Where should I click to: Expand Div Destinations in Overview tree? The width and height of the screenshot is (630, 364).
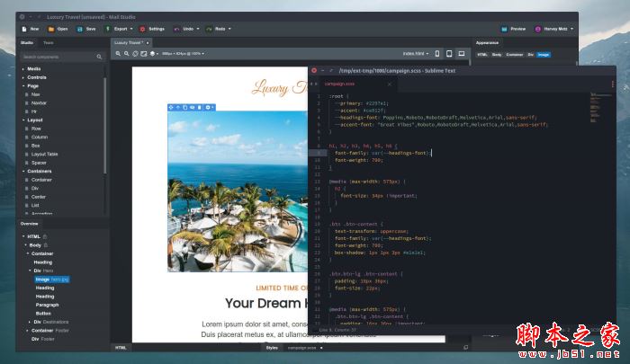[x=31, y=321]
